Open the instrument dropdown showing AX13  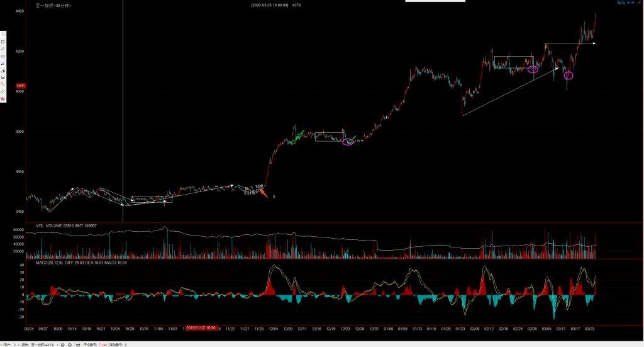coord(57,345)
